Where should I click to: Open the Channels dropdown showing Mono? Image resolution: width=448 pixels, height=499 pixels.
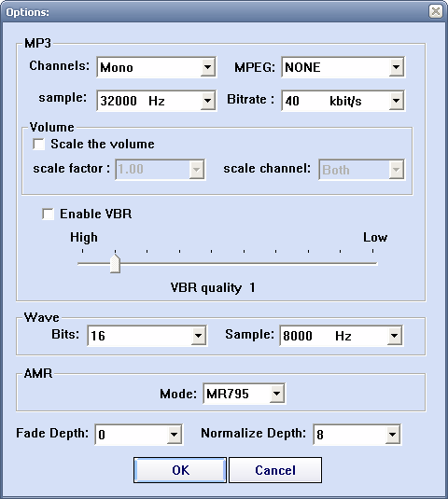(x=157, y=67)
